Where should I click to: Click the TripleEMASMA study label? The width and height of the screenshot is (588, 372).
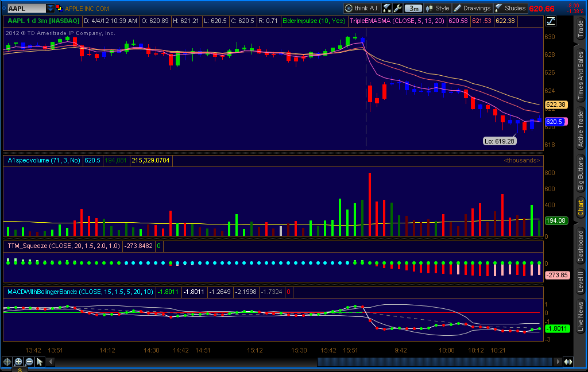pos(397,21)
